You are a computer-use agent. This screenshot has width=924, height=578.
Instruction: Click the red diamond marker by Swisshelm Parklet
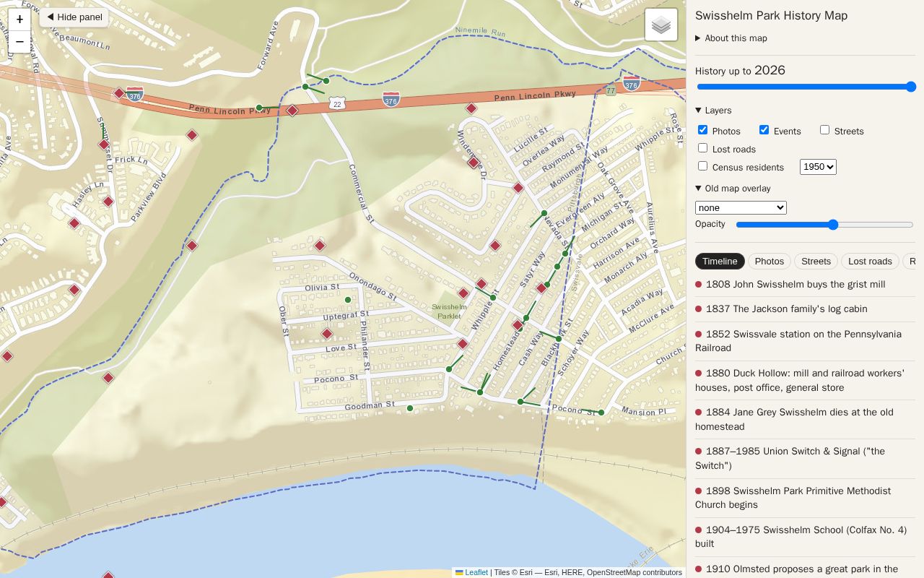click(x=463, y=293)
